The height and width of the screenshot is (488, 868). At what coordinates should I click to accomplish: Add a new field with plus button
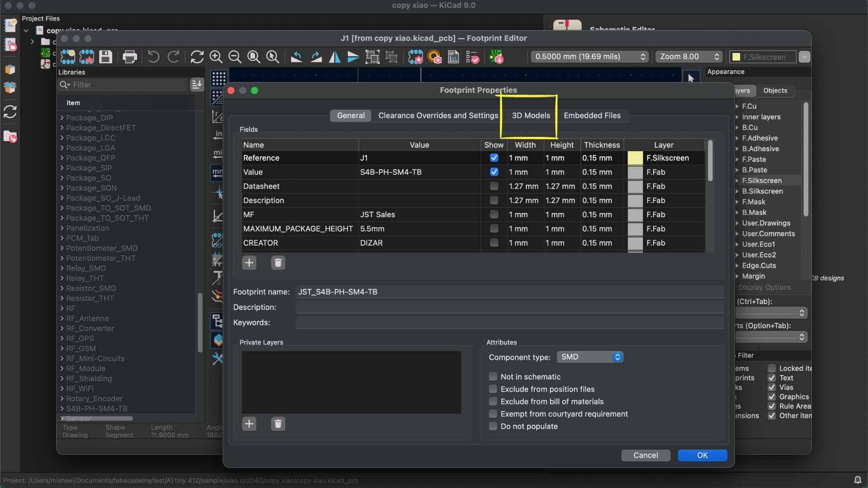coord(249,263)
